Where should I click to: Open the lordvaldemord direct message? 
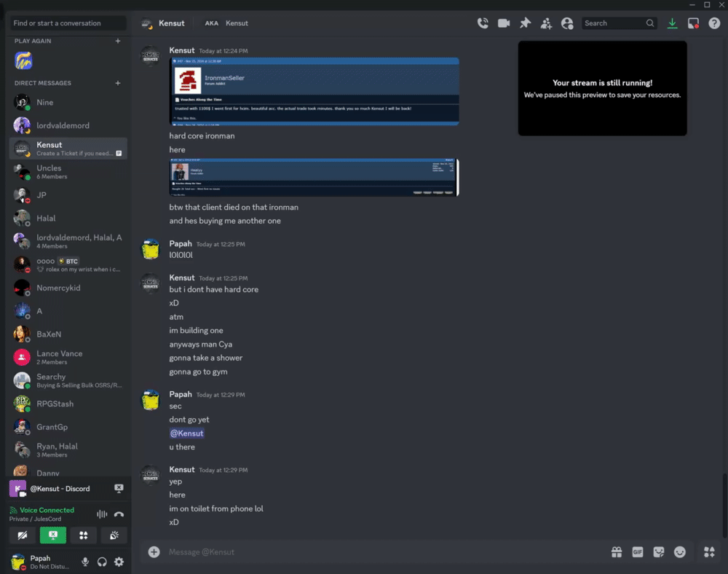[x=68, y=125]
